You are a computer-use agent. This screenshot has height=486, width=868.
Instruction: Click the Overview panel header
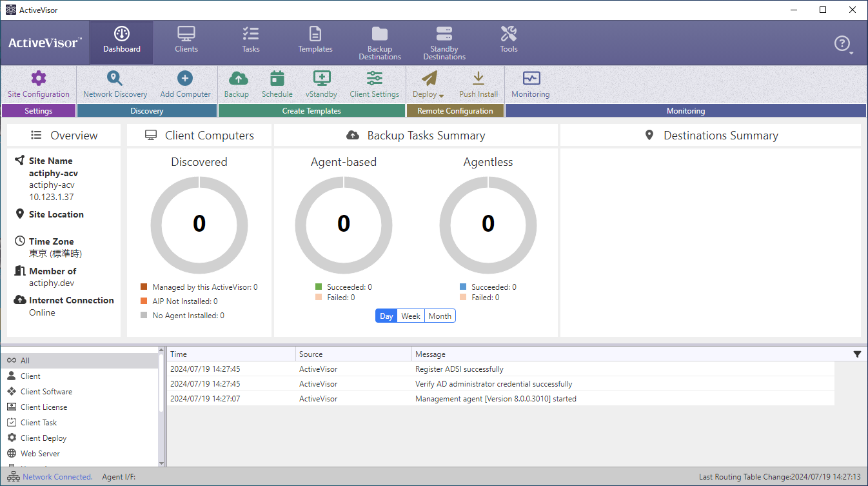[64, 136]
